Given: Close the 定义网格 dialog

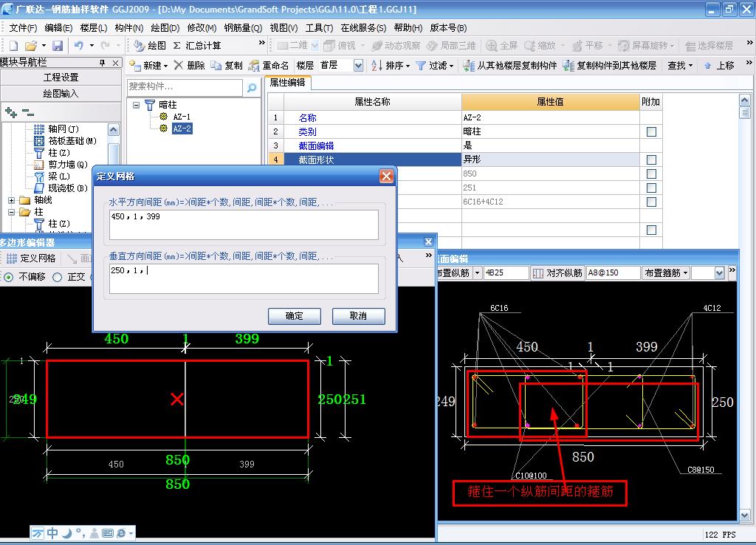Looking at the screenshot, I should [386, 176].
